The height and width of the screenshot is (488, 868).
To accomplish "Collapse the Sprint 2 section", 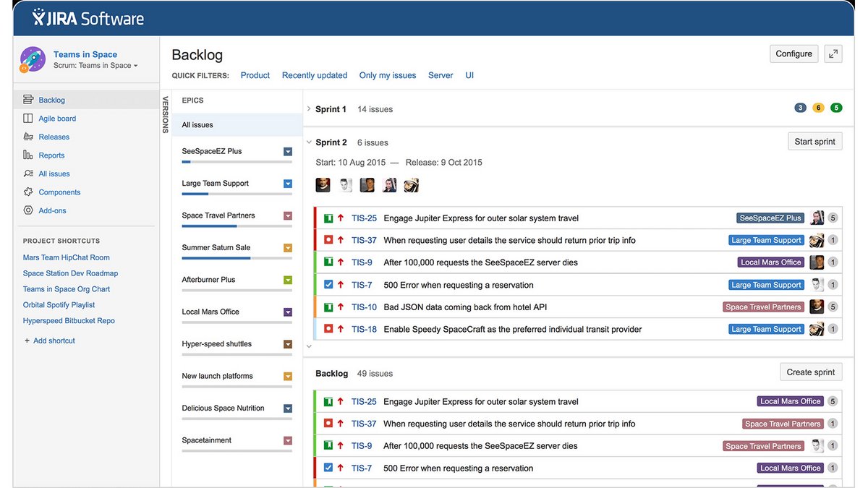I will pyautogui.click(x=309, y=142).
